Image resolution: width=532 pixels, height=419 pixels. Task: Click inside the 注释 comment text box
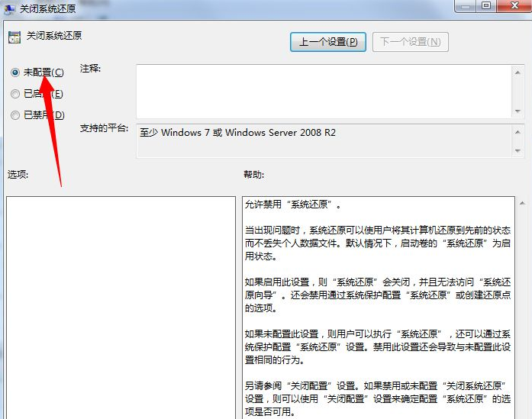tap(324, 92)
